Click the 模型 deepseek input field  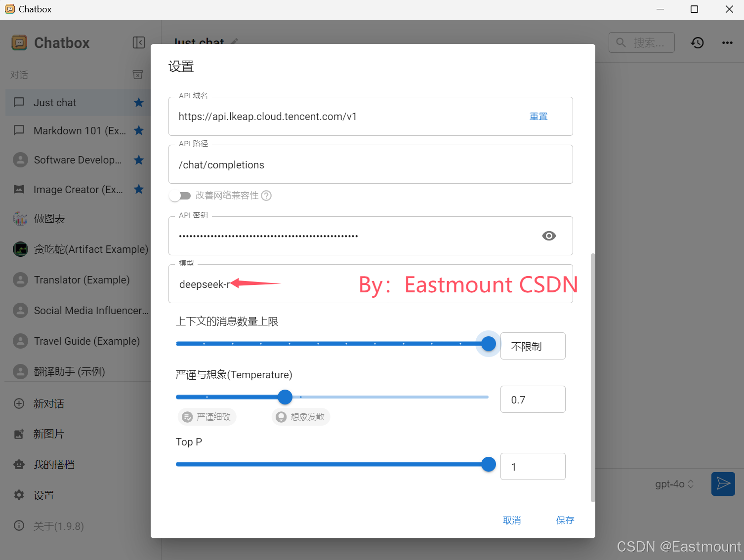[371, 284]
